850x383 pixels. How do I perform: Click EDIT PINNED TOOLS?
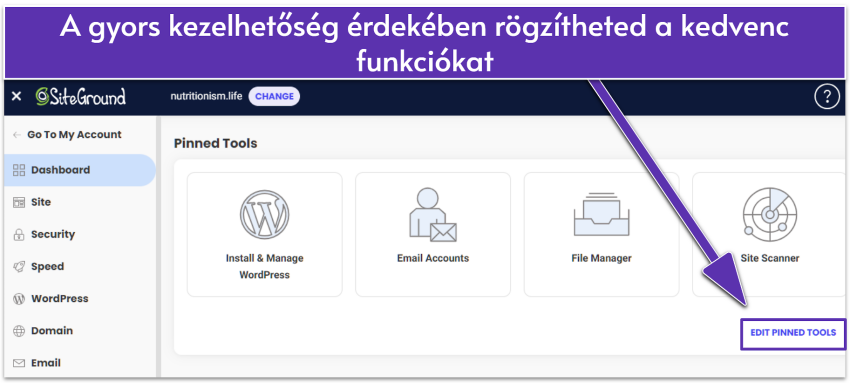(793, 333)
